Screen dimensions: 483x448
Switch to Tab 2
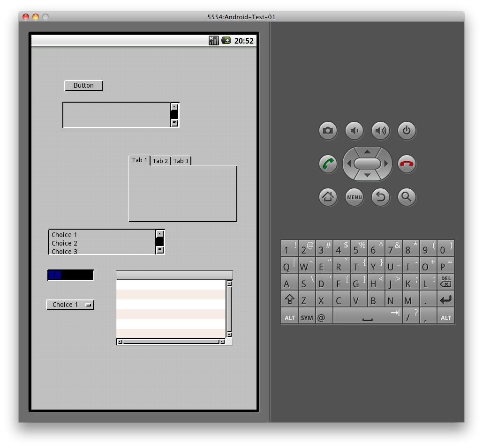click(160, 161)
